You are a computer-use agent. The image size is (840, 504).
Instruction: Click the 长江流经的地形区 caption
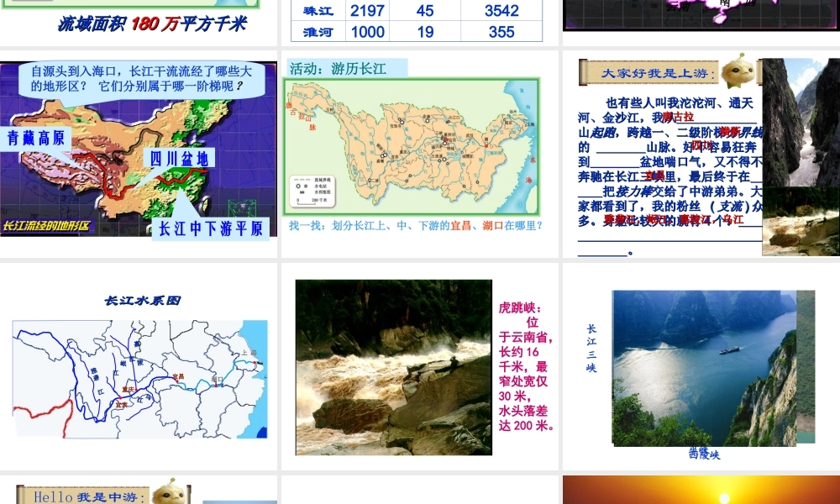(46, 225)
